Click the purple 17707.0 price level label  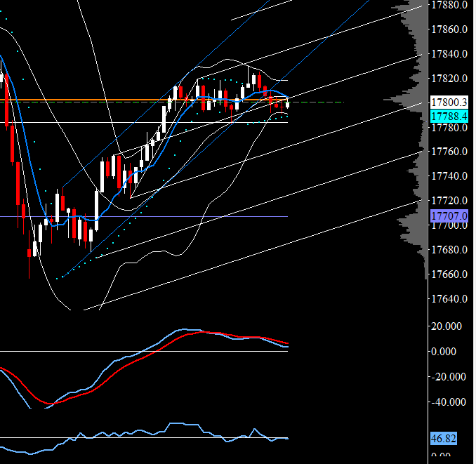click(x=449, y=216)
